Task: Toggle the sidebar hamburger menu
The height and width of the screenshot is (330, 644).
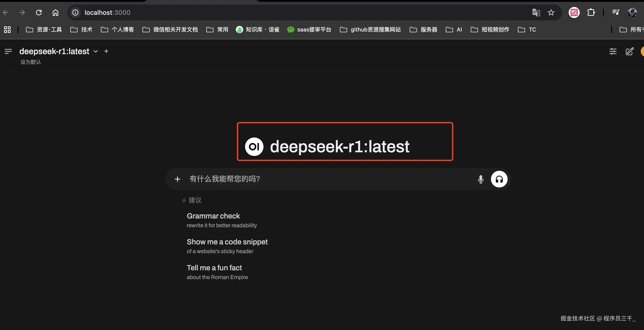Action: tap(8, 51)
